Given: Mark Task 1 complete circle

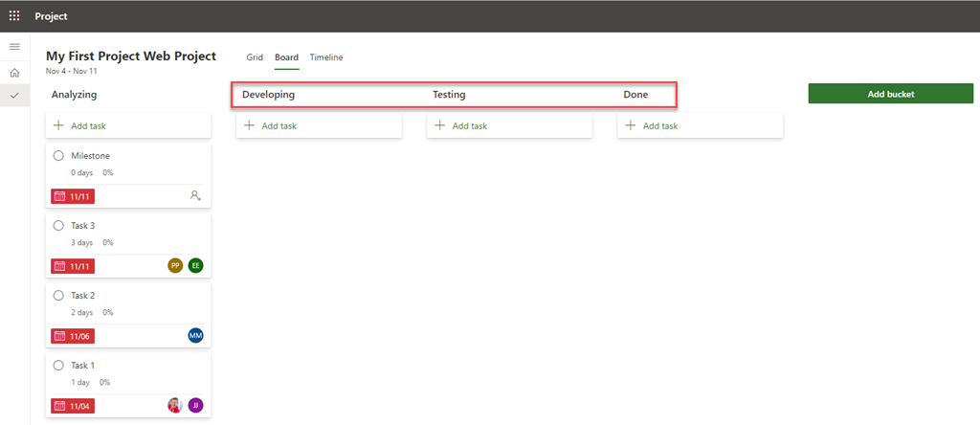Looking at the screenshot, I should [58, 366].
